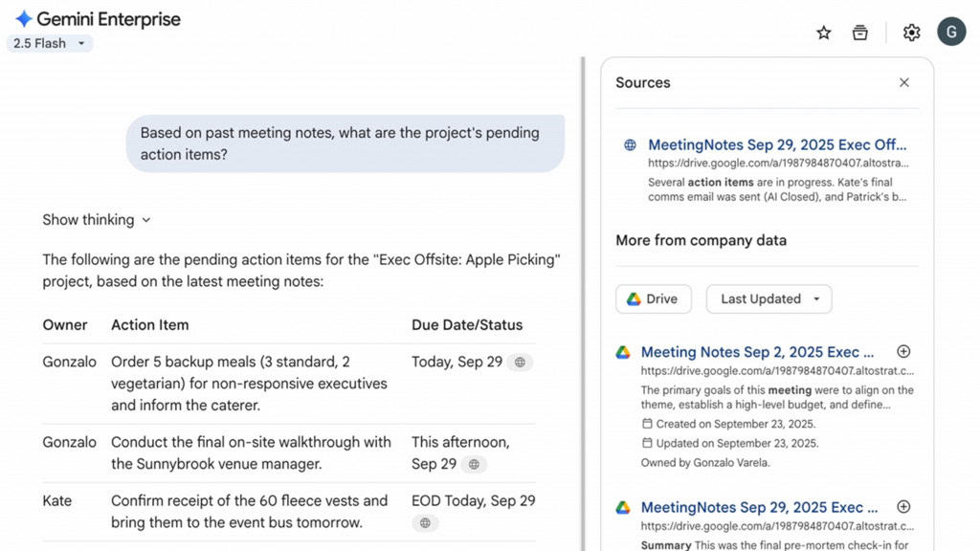Screen dimensions: 980x551
Task: Click the archive box icon in header
Action: (860, 33)
